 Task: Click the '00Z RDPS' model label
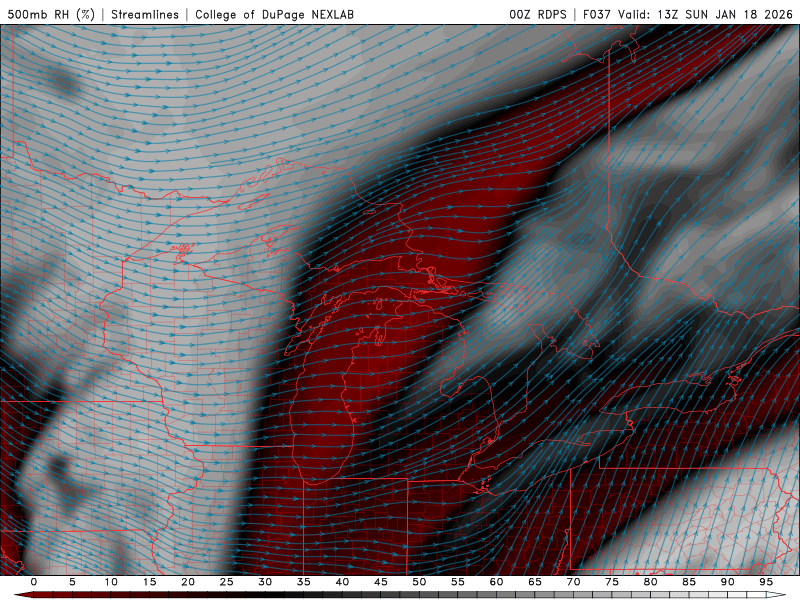(x=538, y=14)
